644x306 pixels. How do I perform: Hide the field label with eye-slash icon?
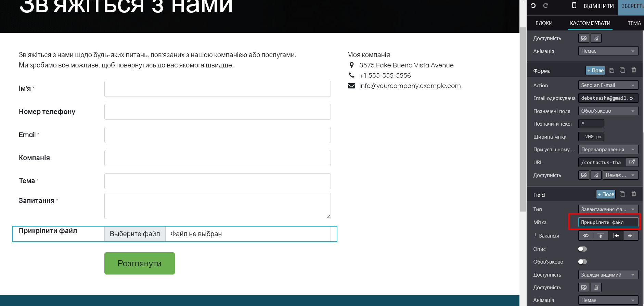(x=586, y=236)
